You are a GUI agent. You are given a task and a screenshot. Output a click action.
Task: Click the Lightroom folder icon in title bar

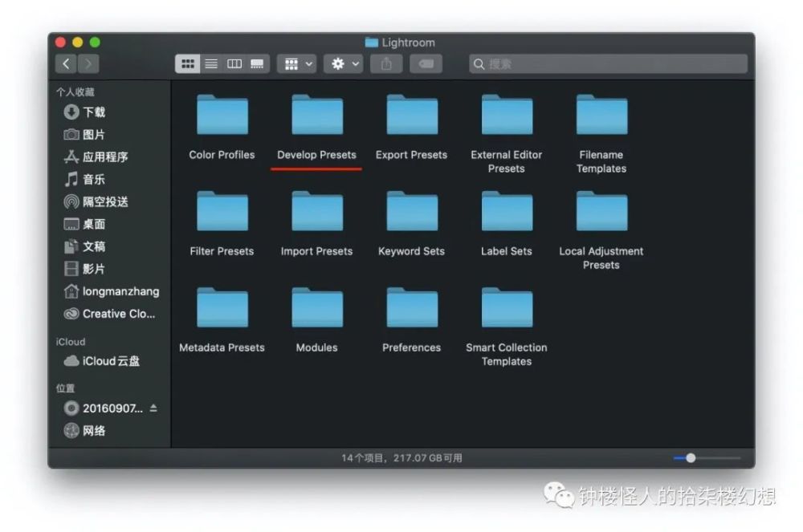[x=371, y=43]
